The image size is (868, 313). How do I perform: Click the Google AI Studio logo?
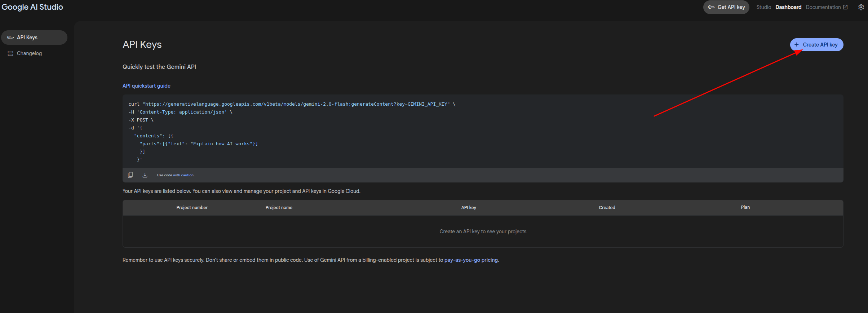pos(32,7)
